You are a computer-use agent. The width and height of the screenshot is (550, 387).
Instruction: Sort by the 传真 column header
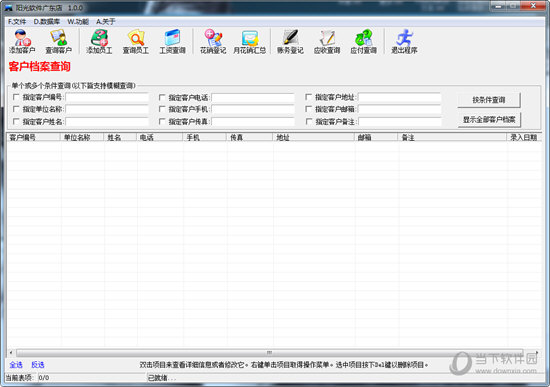click(x=250, y=138)
